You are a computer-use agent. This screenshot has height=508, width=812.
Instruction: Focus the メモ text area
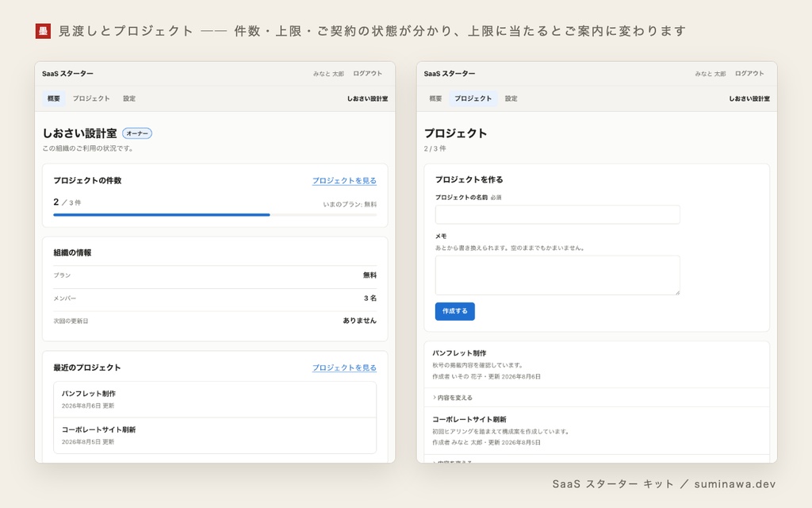tap(557, 275)
